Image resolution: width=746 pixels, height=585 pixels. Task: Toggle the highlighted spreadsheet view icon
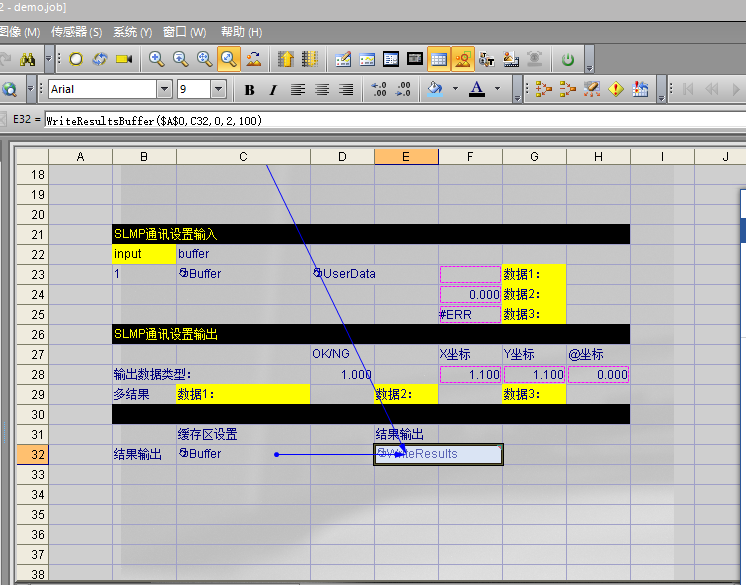pyautogui.click(x=439, y=59)
